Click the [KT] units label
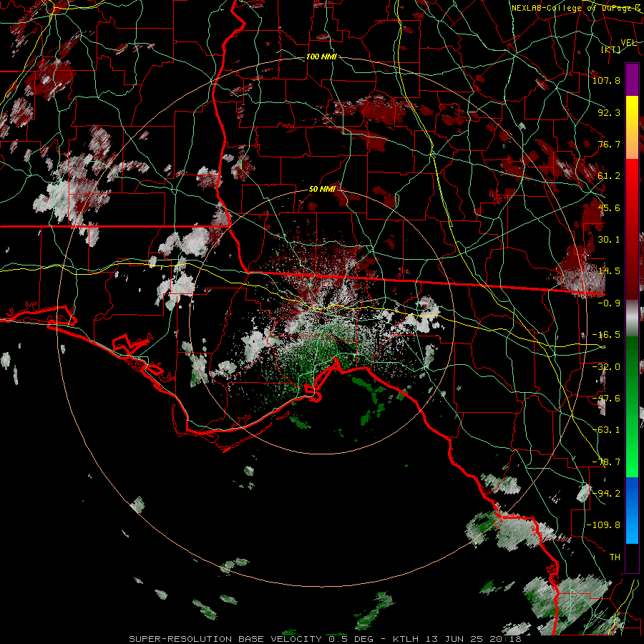Image resolution: width=644 pixels, height=644 pixels. [611, 49]
